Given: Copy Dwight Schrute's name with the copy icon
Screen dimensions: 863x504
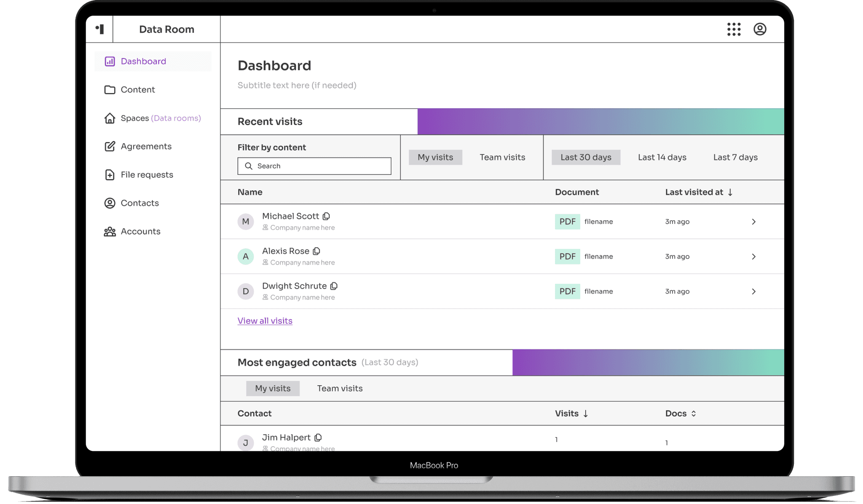Looking at the screenshot, I should (334, 286).
